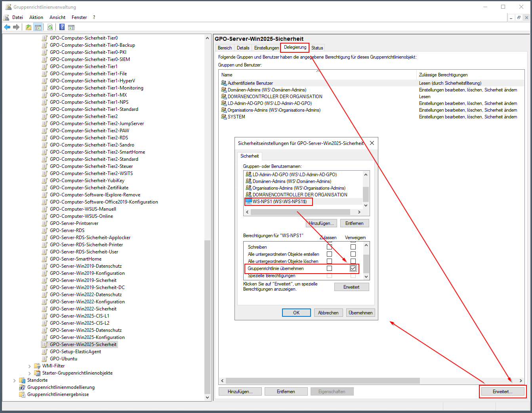The image size is (532, 413).
Task: Click group icon of LD-Admin-AD-GPO in dialog
Action: (249, 175)
